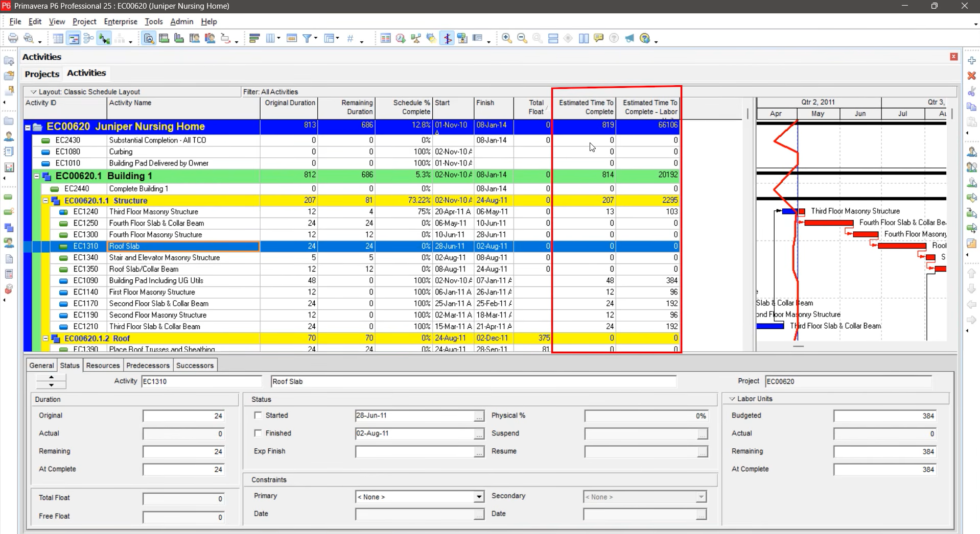Open the Columns setup icon
Viewport: 980px width, 534px height.
271,38
